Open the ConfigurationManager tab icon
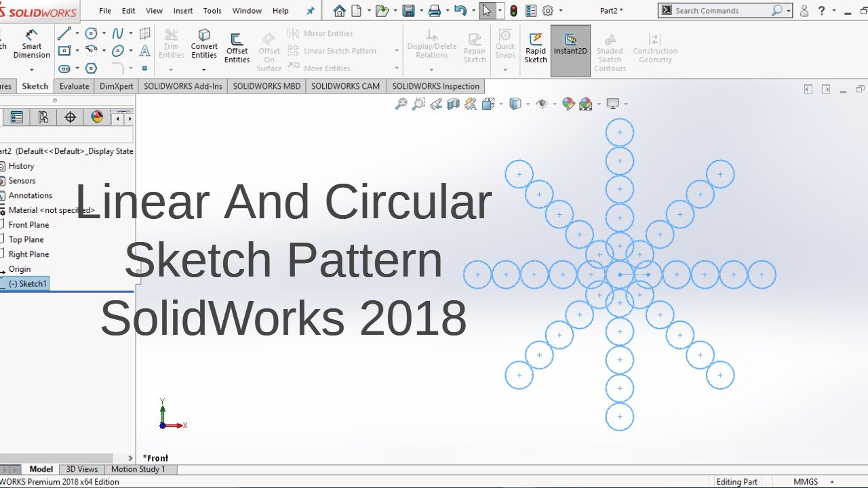The width and height of the screenshot is (868, 488). [x=43, y=118]
